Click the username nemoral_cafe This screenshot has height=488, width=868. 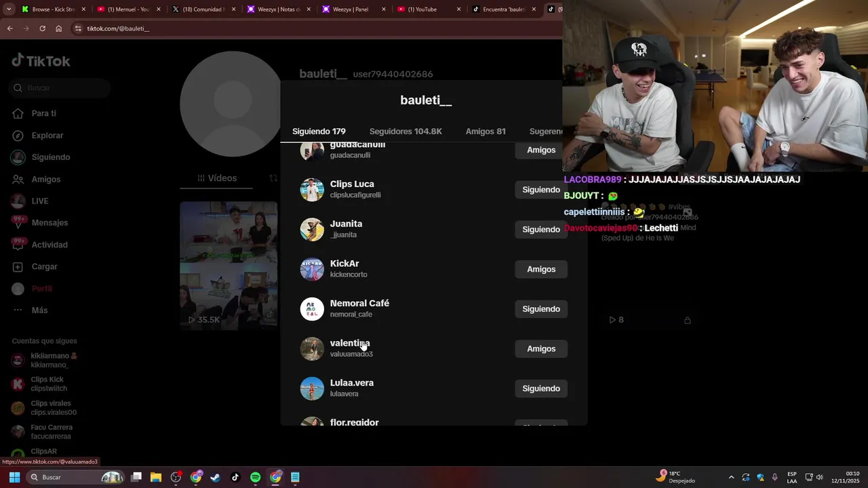pos(351,314)
